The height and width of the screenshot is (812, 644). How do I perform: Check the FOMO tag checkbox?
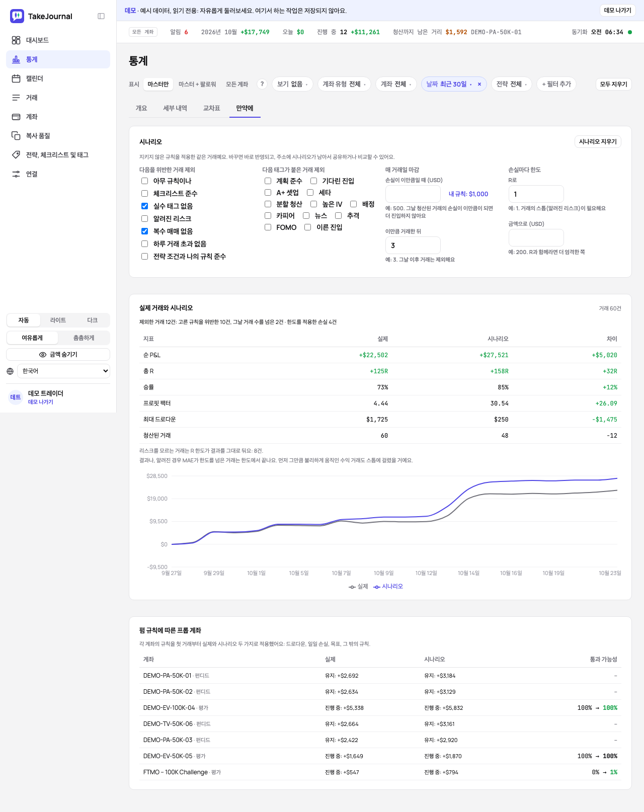click(x=268, y=227)
